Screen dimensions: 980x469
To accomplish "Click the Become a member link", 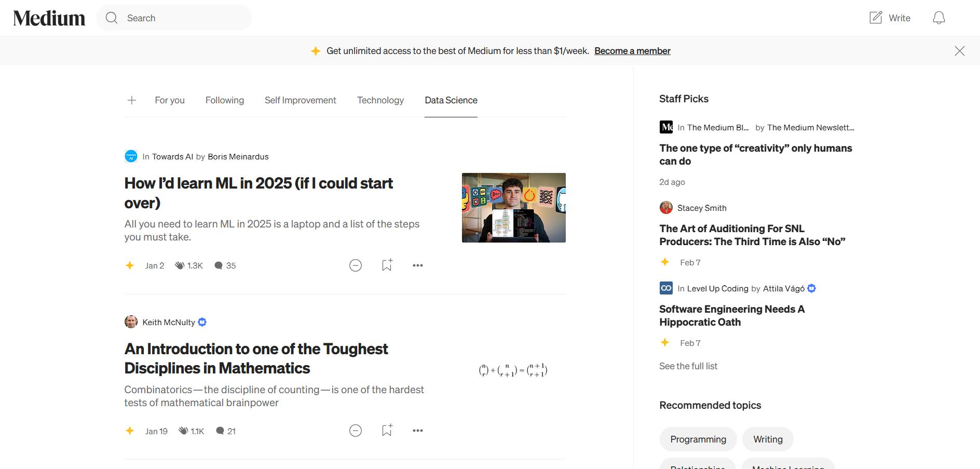I will 632,51.
